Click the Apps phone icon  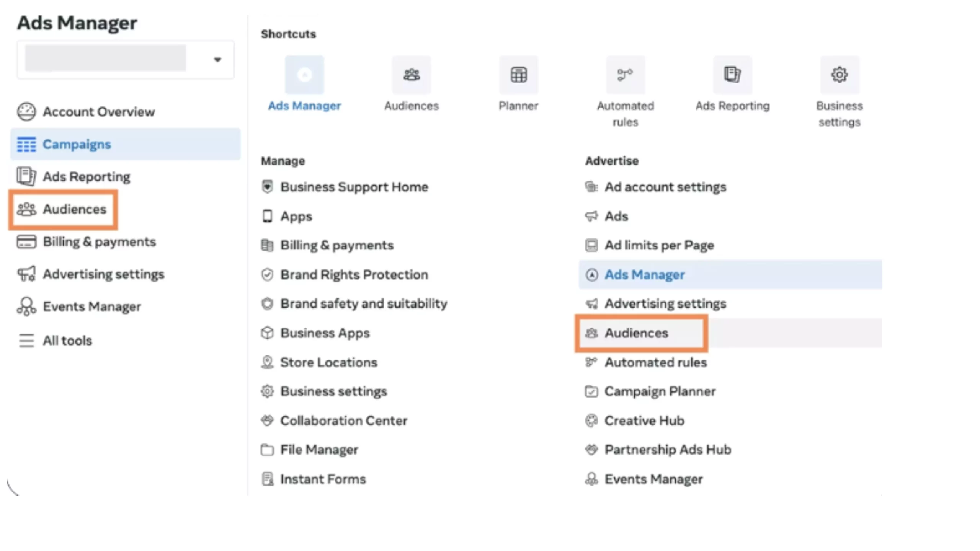(267, 216)
